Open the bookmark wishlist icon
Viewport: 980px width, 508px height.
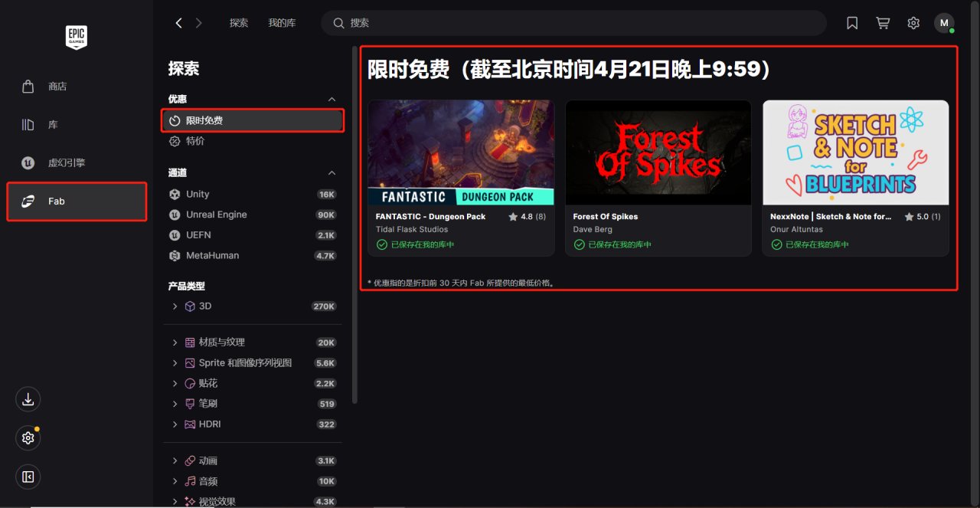tap(852, 23)
